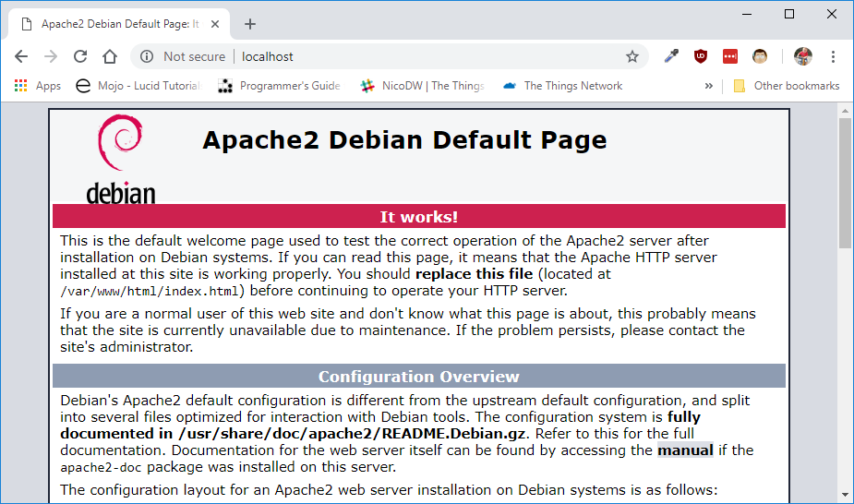Open NicoDW | The Things bookmark
This screenshot has height=504, width=854.
click(x=423, y=86)
